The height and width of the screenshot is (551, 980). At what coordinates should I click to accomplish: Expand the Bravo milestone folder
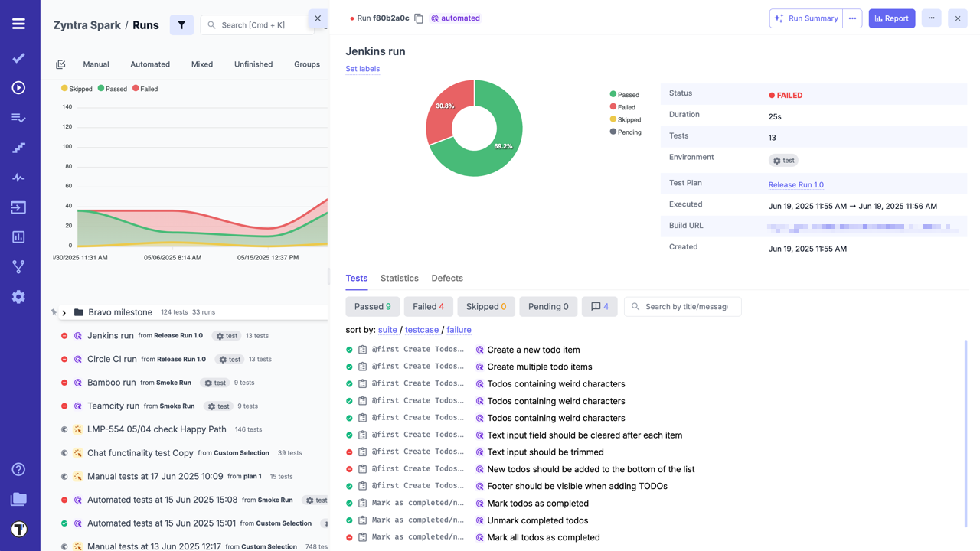(64, 312)
